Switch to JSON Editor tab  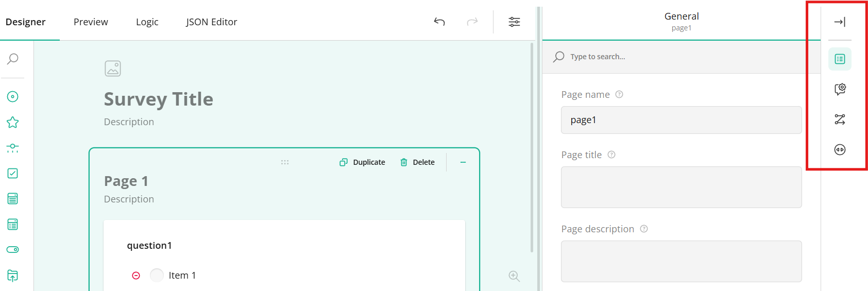coord(211,22)
